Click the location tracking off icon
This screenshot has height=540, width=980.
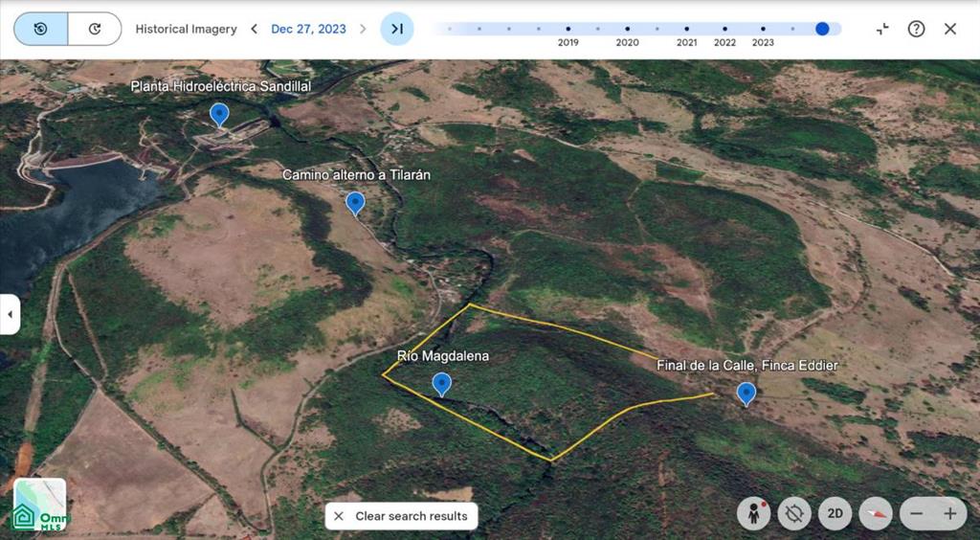[x=794, y=514]
